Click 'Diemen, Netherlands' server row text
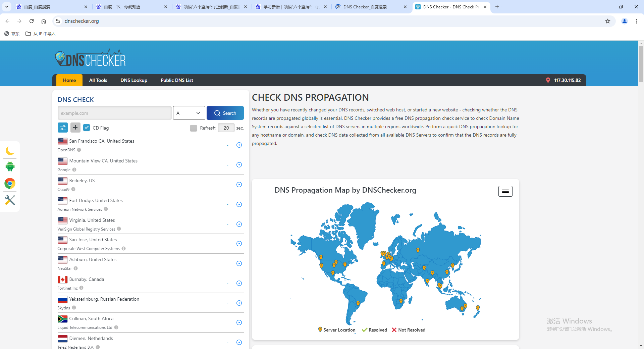 click(91, 338)
